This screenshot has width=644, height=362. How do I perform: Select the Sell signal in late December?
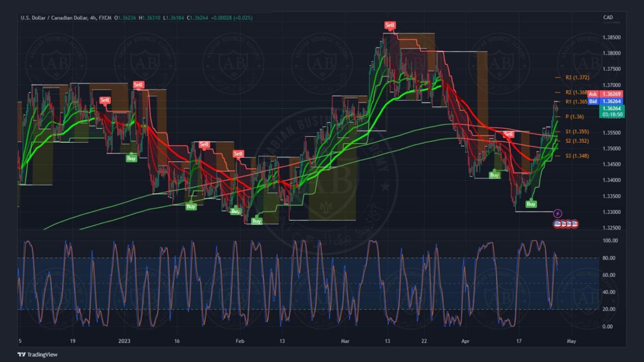pyautogui.click(x=105, y=100)
